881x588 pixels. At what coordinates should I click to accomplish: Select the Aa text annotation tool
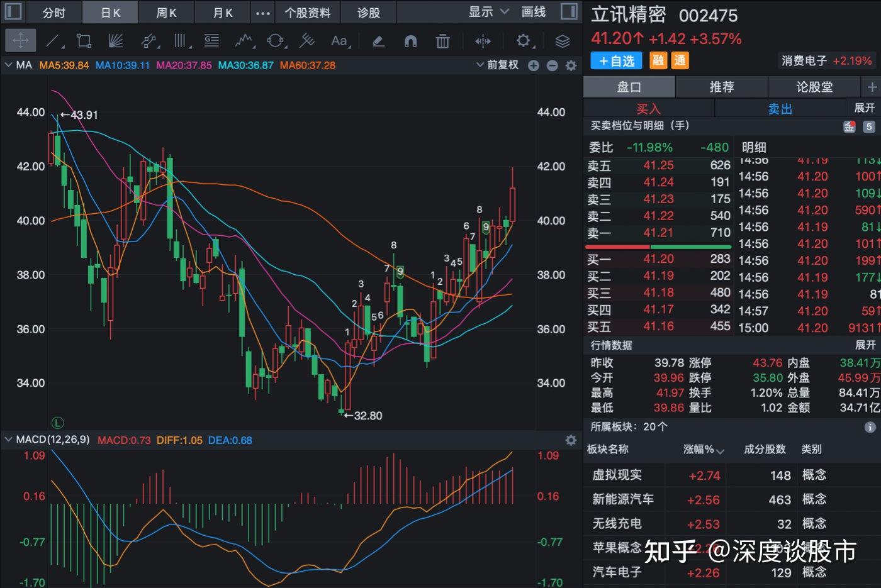click(x=340, y=42)
